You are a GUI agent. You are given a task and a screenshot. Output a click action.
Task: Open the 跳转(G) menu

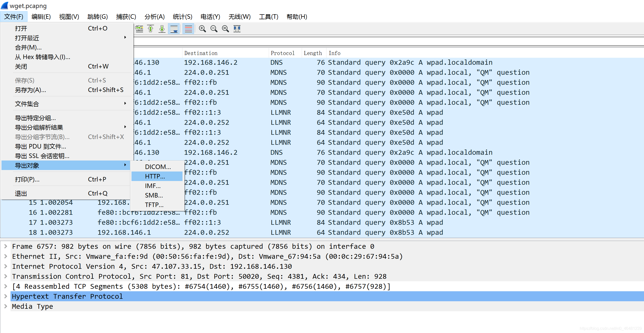(97, 17)
